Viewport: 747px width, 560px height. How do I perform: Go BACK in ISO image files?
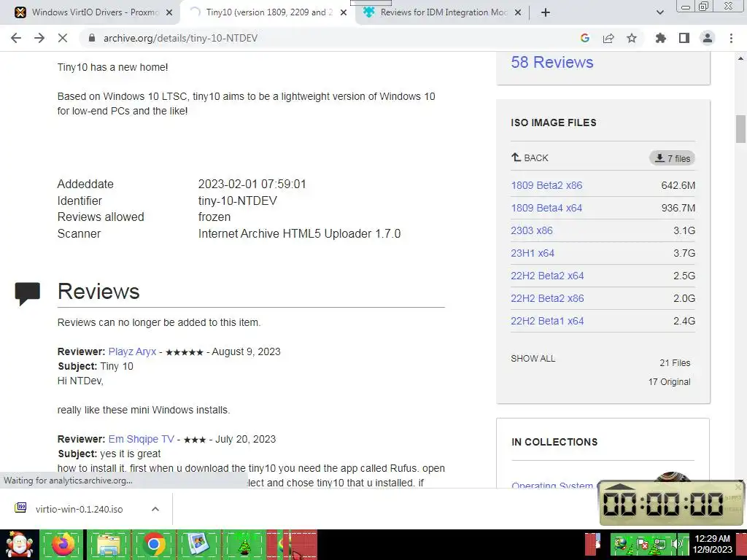pyautogui.click(x=530, y=157)
